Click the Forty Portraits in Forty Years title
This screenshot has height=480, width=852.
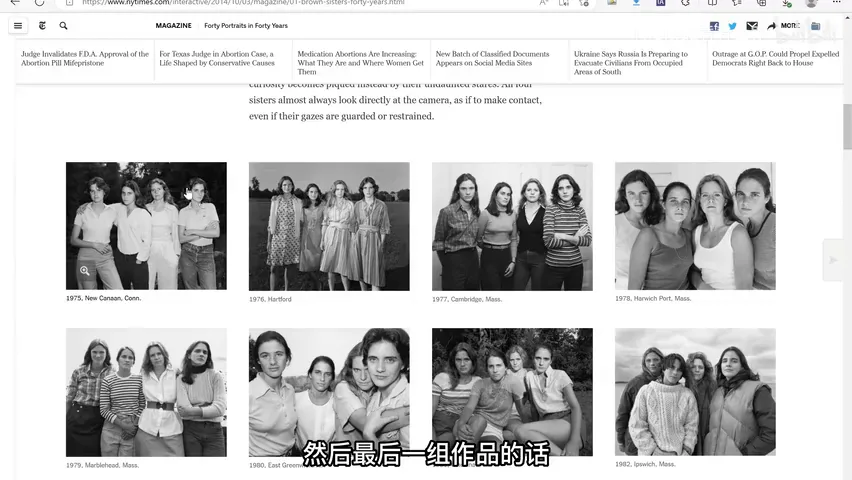click(x=246, y=26)
